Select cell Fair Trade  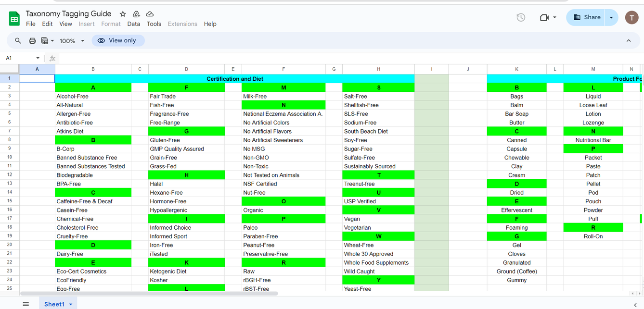[186, 96]
